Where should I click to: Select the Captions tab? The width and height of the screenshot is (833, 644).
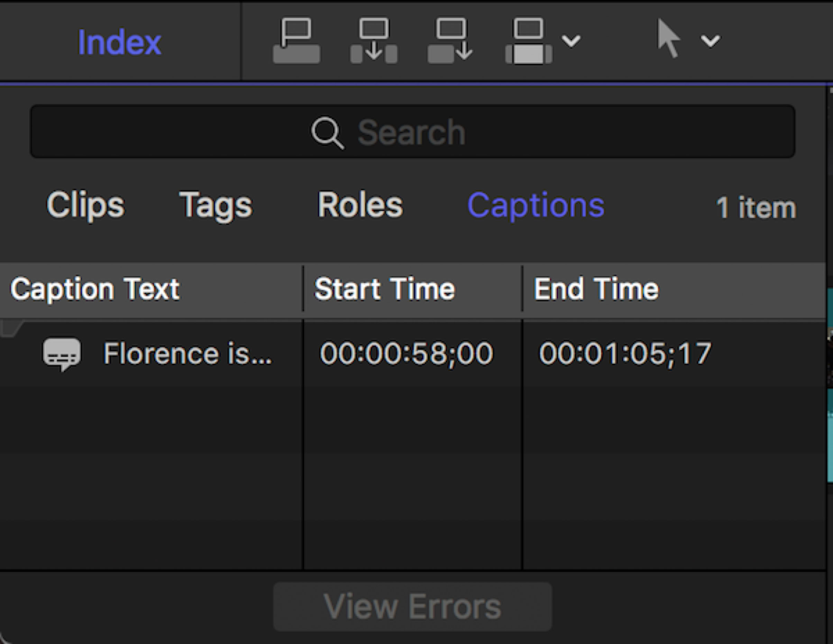point(536,205)
